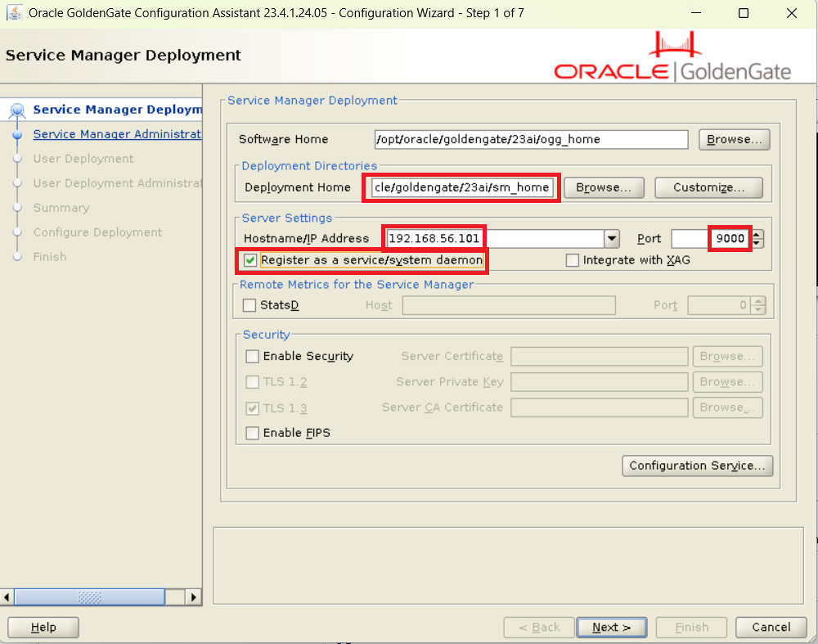Click the Software Home path field
Screen dimensions: 818x644
pos(530,139)
